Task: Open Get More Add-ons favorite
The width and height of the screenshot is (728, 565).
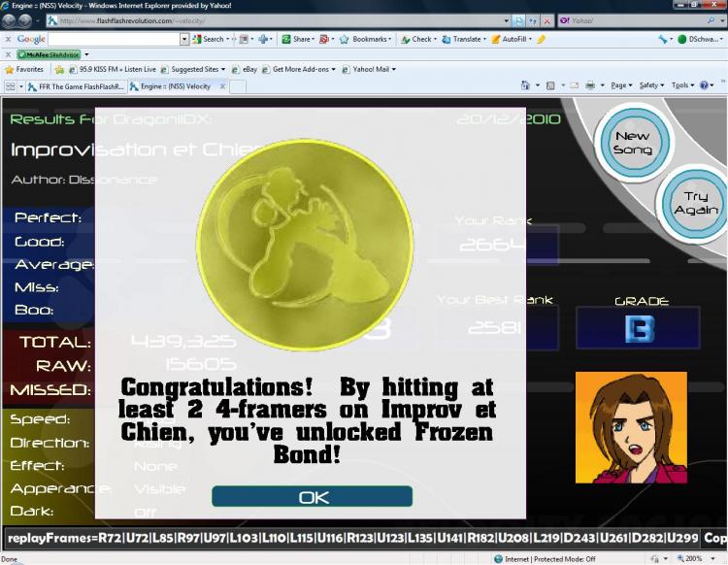Action: point(299,70)
